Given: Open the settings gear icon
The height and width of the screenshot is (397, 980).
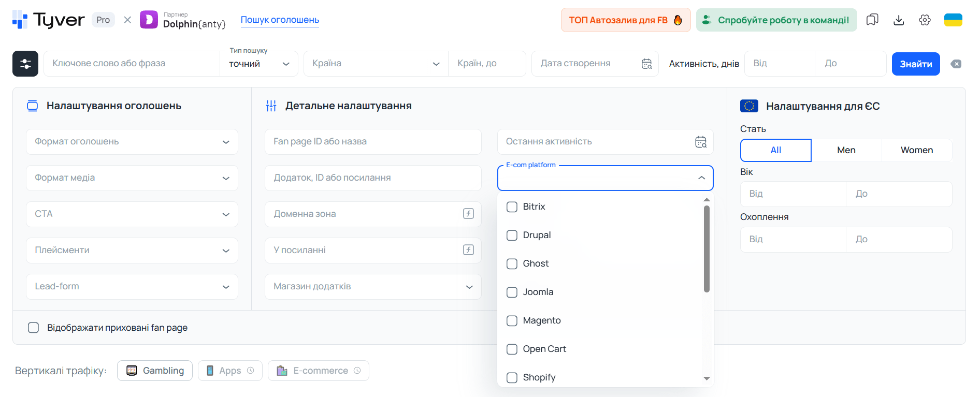Looking at the screenshot, I should pyautogui.click(x=925, y=20).
